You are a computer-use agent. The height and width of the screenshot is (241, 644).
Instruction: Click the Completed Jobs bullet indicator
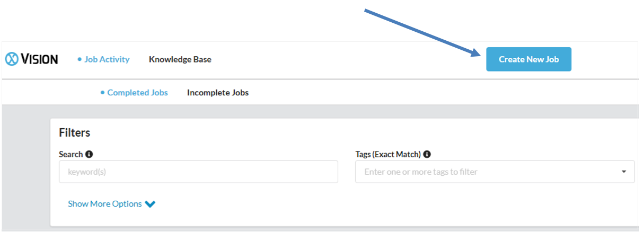pos(102,93)
